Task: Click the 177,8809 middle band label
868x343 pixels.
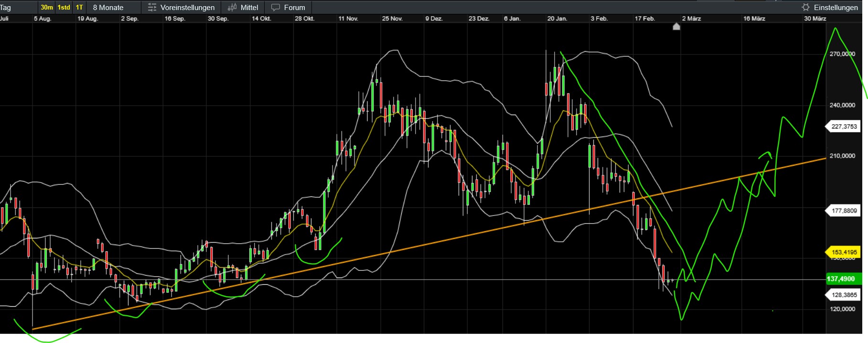Action: click(x=844, y=211)
